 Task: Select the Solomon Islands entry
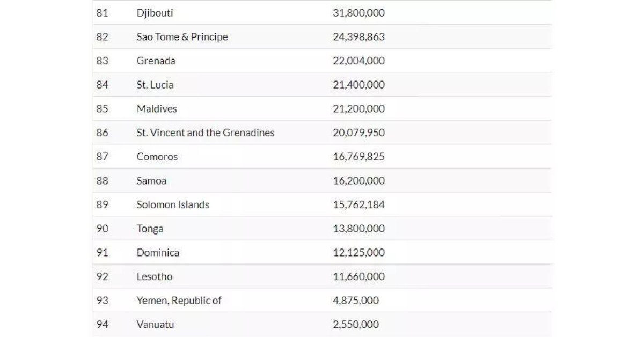(173, 204)
